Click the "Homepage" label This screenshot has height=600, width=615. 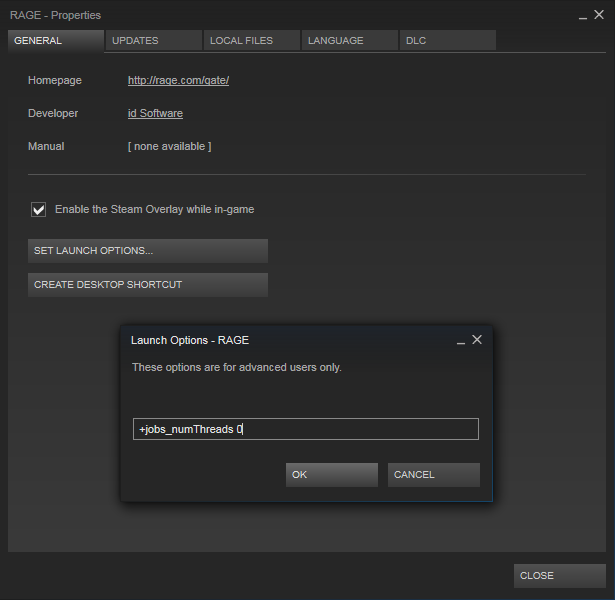point(55,80)
